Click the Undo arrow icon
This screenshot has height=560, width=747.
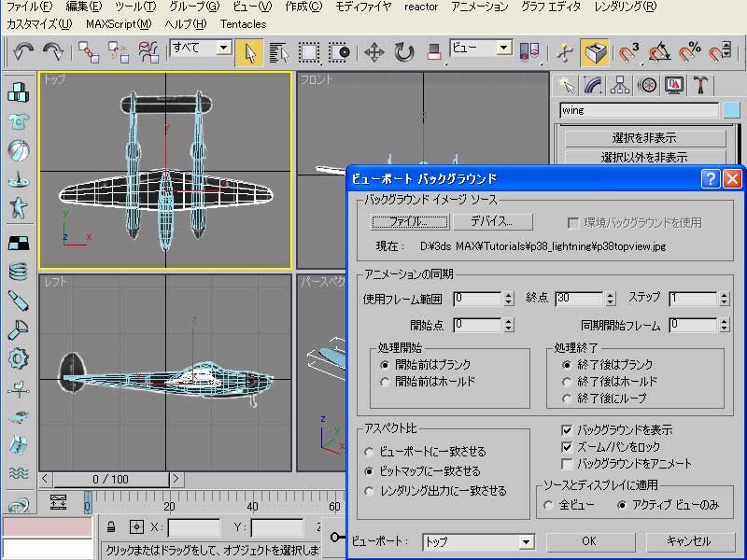click(23, 51)
